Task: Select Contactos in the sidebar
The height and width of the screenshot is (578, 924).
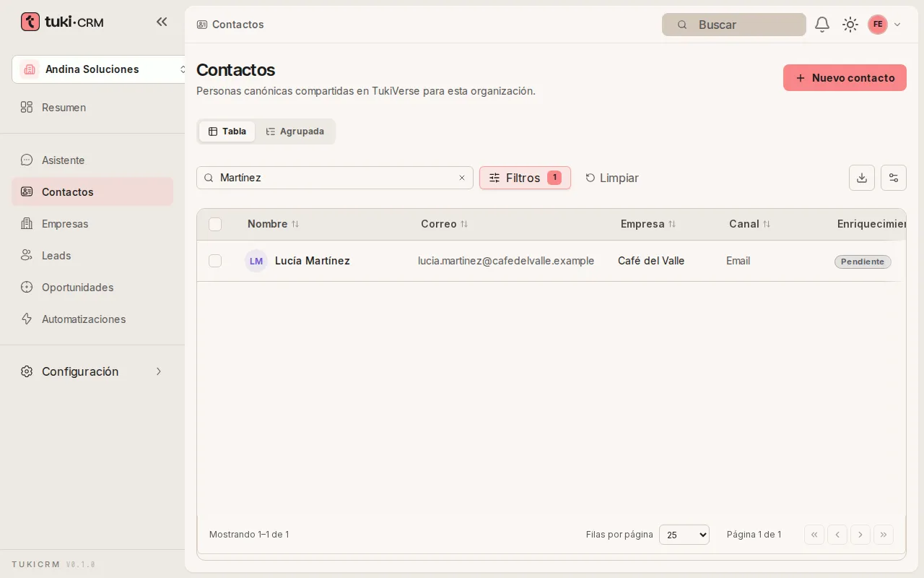Action: (x=92, y=192)
